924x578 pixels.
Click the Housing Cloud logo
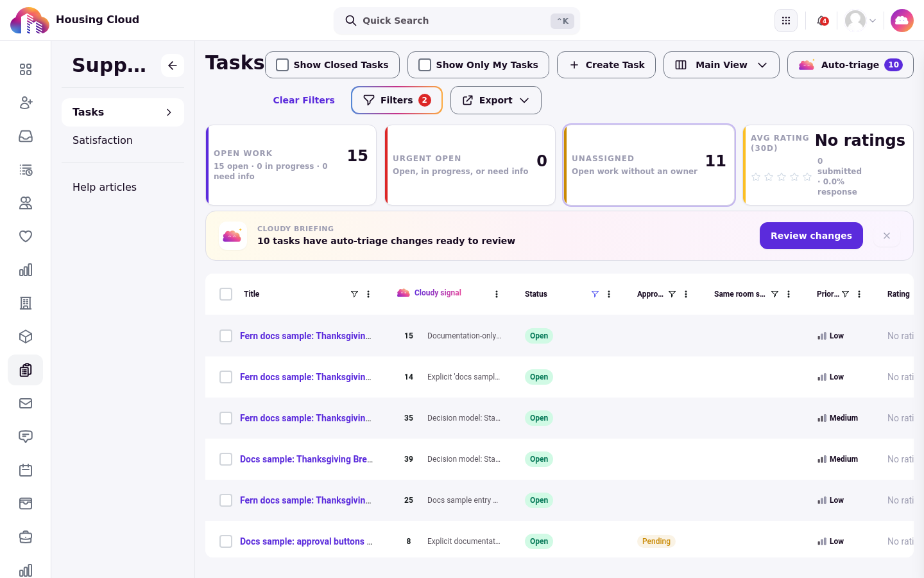tap(74, 21)
